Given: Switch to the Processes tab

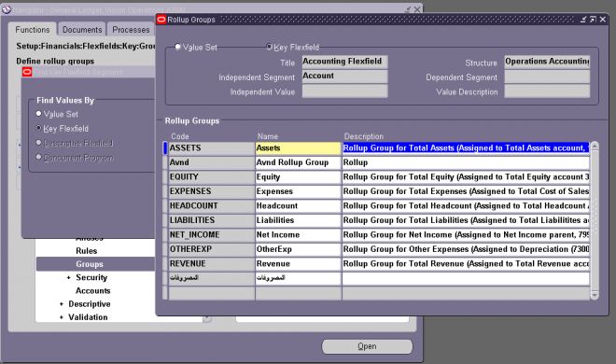Looking at the screenshot, I should (131, 30).
